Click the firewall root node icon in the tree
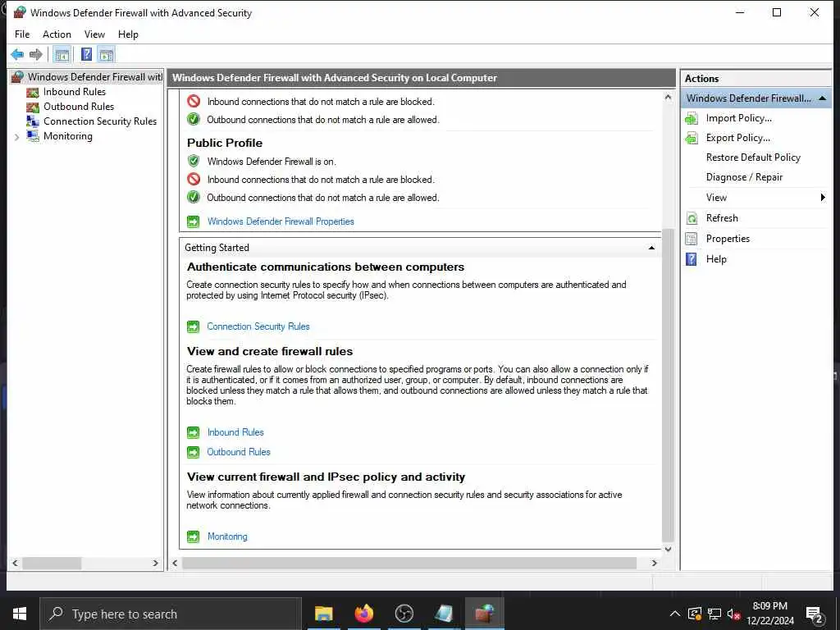 click(x=17, y=77)
